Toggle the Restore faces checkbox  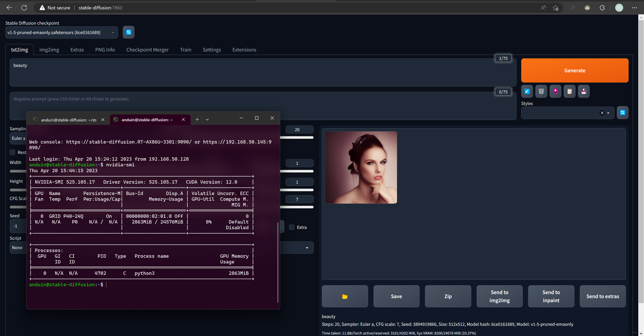13,152
